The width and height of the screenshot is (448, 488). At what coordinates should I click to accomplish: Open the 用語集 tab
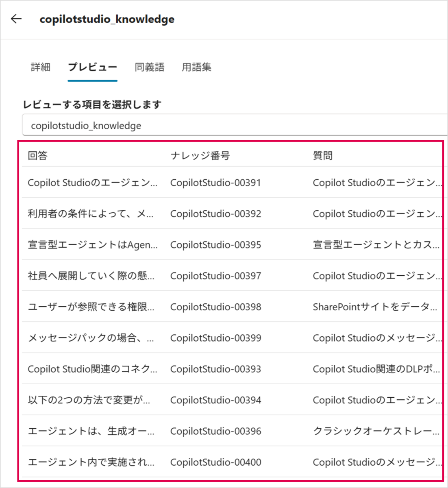point(196,67)
